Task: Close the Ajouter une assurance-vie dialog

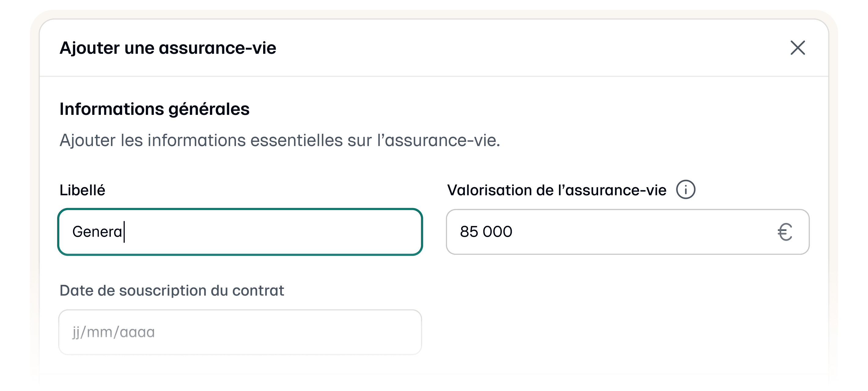Action: [798, 47]
